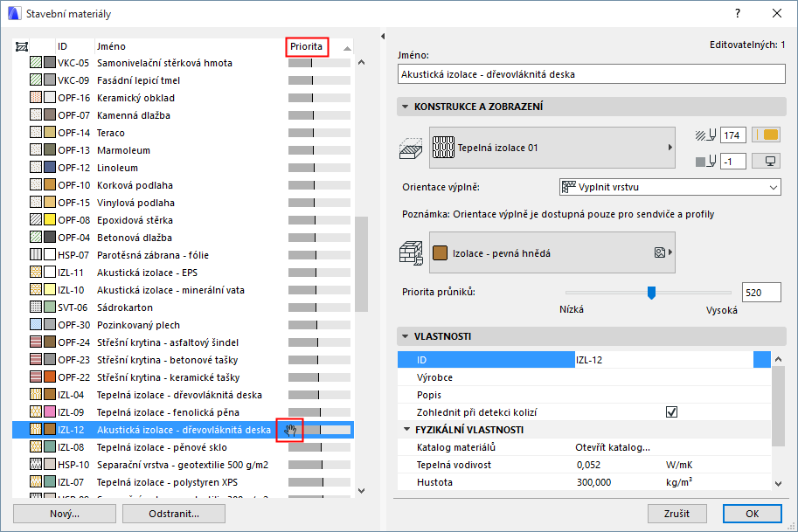This screenshot has width=798, height=532.
Task: Select the Vinylová podlaha row
Action: pos(184,203)
